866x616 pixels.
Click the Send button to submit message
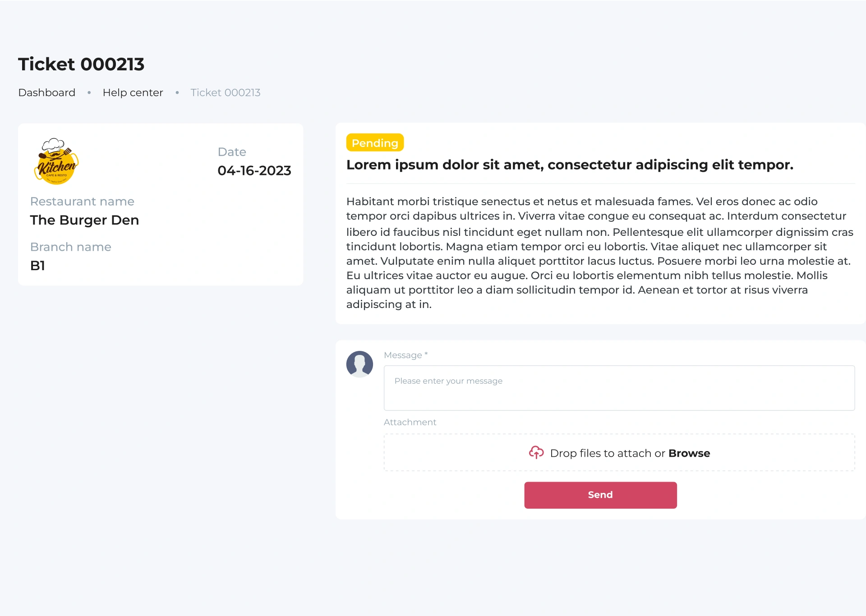click(600, 495)
